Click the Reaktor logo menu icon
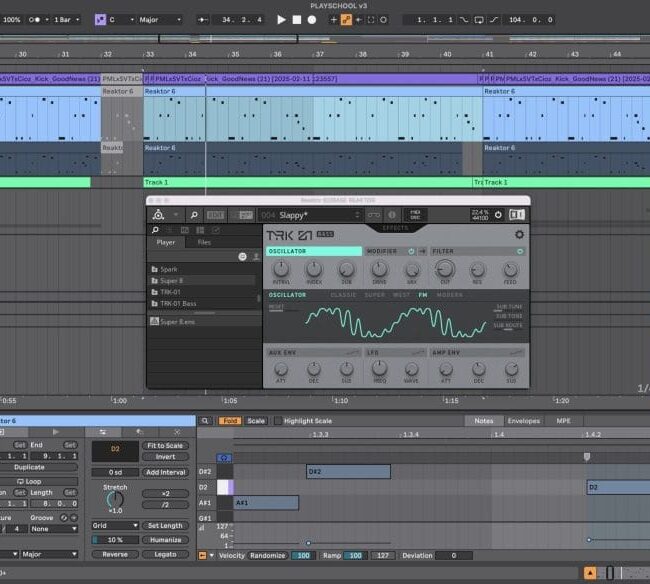Image resolution: width=650 pixels, height=584 pixels. [x=158, y=215]
